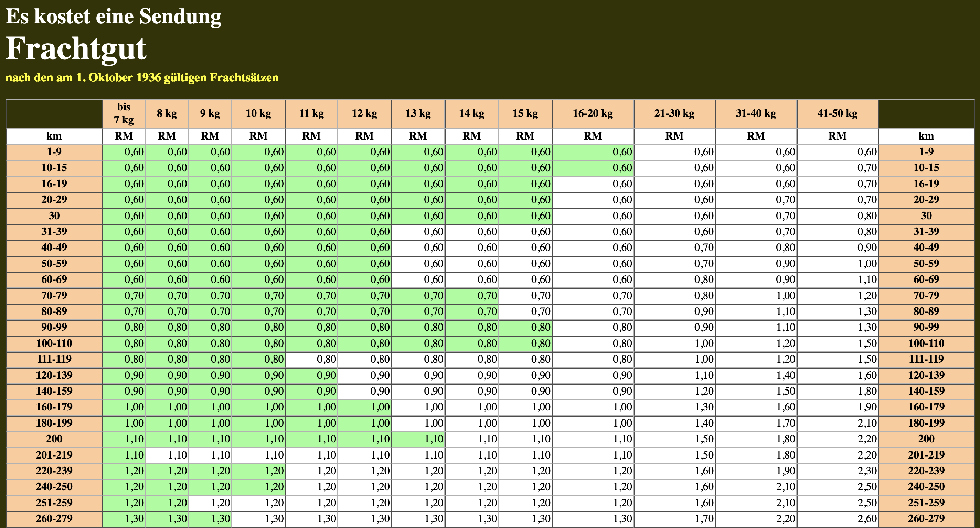
Task: Click the yellow 1. Oktober 1936 subtitle
Action: point(142,78)
